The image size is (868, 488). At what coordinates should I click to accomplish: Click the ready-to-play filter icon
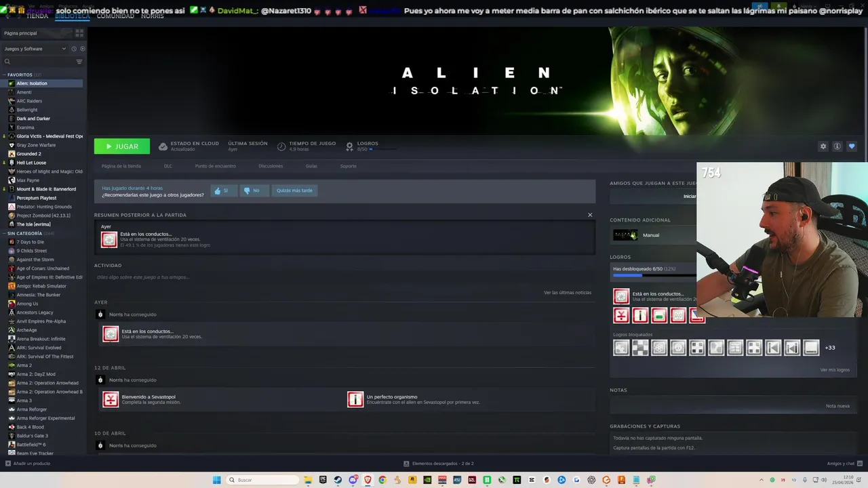(83, 49)
